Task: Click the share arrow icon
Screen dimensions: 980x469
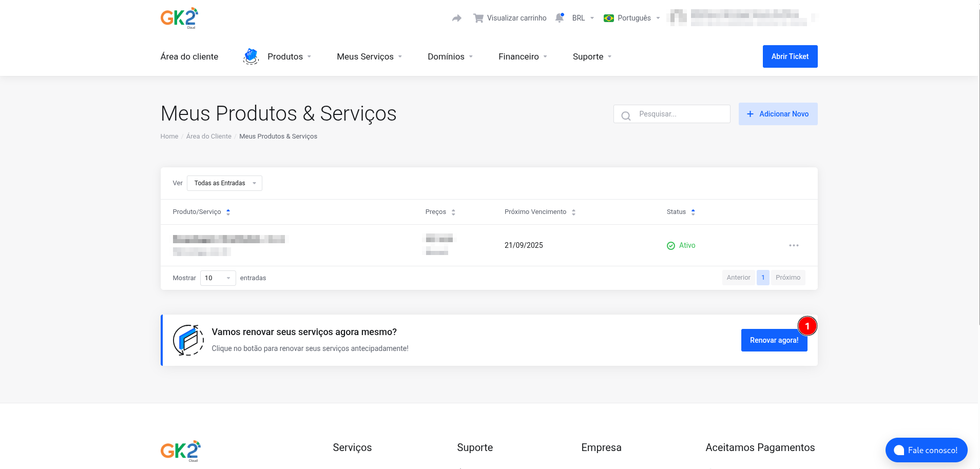Action: 456,18
